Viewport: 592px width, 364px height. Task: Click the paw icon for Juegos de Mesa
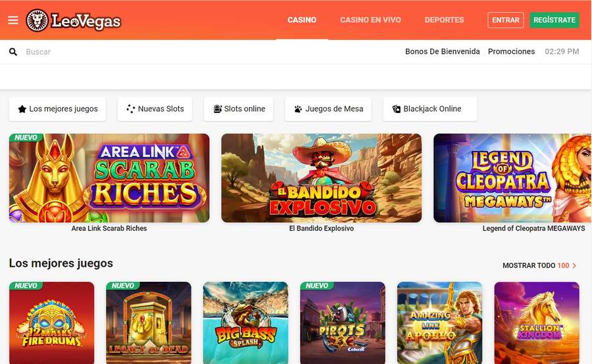[298, 109]
